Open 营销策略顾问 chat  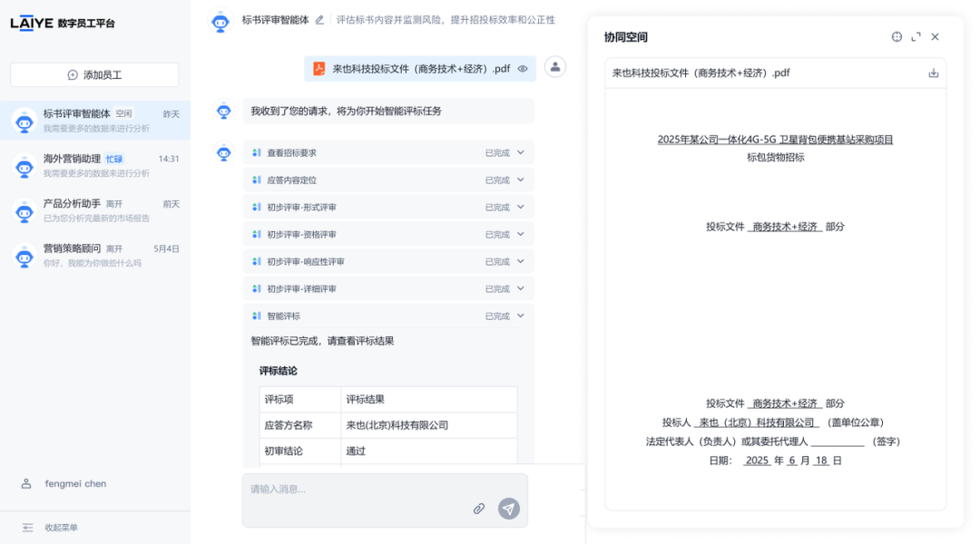click(95, 255)
